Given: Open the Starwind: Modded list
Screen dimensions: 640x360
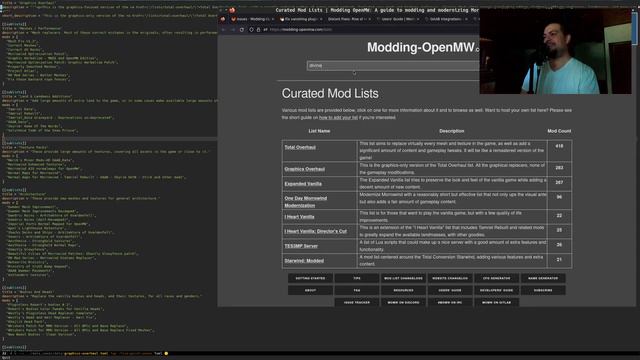Looking at the screenshot, I should point(304,260).
